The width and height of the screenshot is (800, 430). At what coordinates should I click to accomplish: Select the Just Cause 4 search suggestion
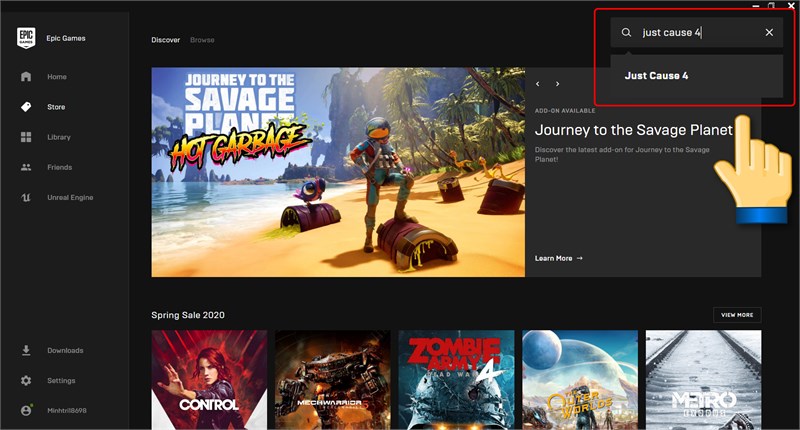[697, 75]
